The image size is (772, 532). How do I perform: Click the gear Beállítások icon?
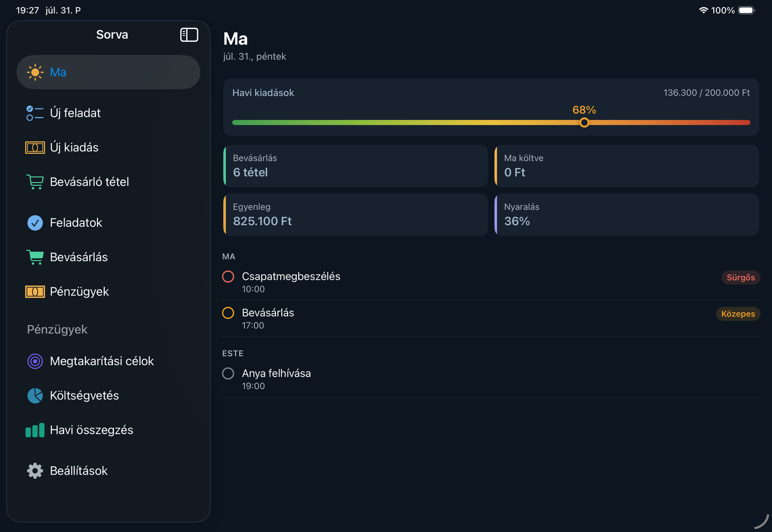click(35, 471)
